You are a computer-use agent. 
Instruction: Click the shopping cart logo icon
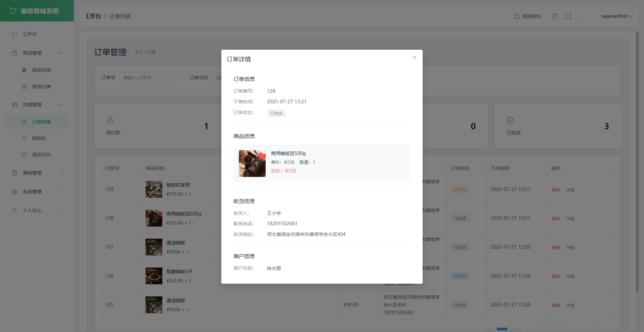13,11
